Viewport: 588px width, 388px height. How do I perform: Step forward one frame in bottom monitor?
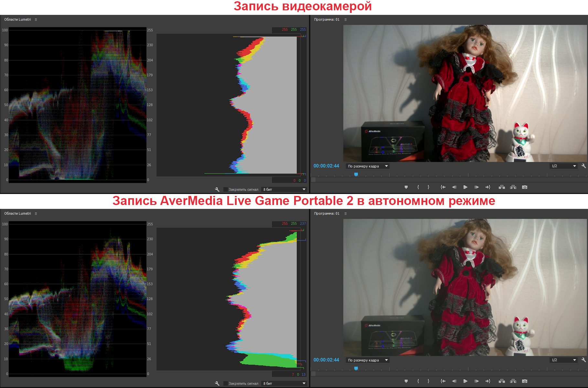click(476, 381)
